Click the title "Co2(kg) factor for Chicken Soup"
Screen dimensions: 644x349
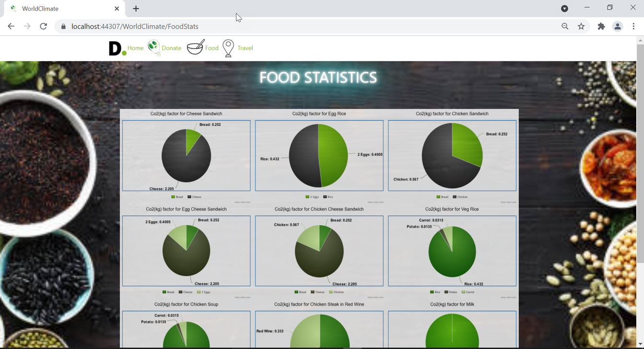(186, 304)
